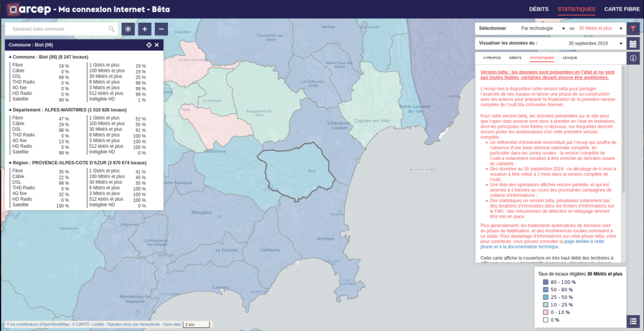Close the Commune Biot info panel
Screen dimensions: 644x331
157,45
